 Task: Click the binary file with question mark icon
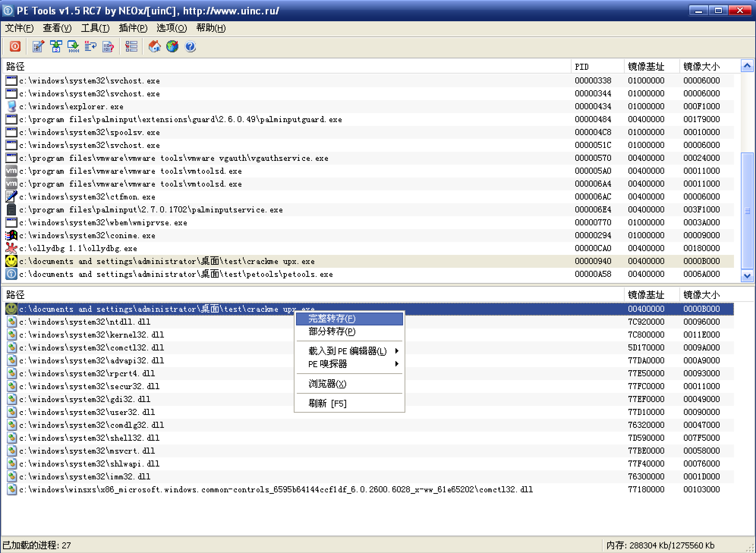[108, 47]
